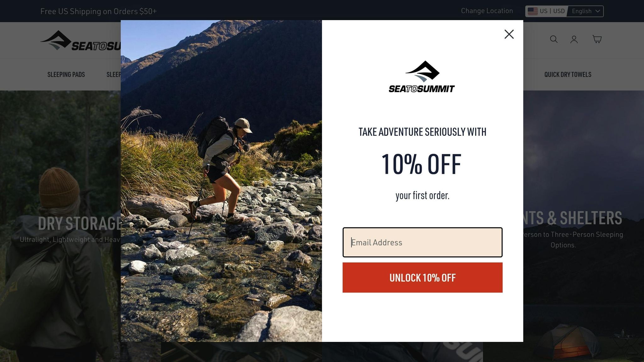Open the Quick Dry Towels menu
Viewport: 644px width, 362px height.
click(568, 74)
